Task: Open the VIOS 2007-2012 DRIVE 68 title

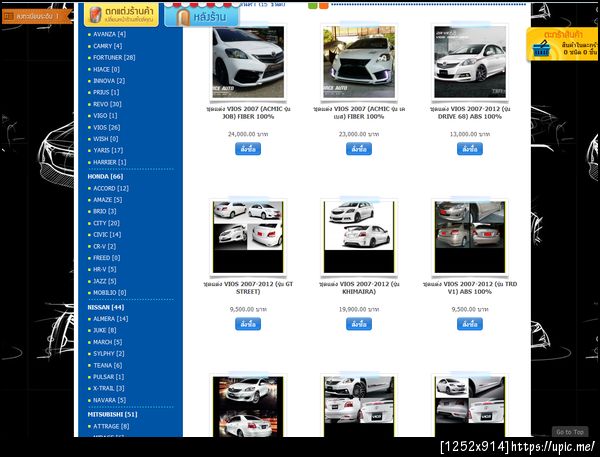Action: tap(470, 113)
